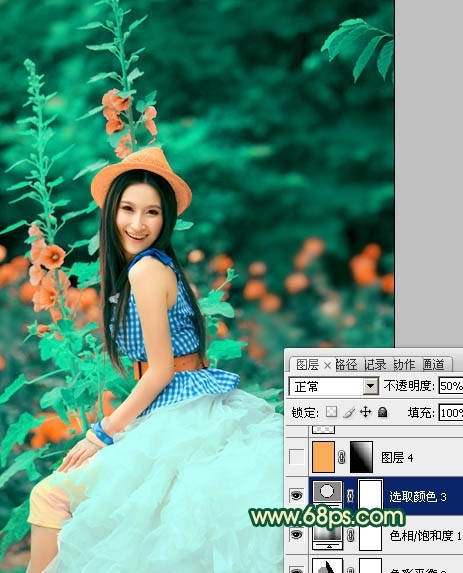Click the link icon on 图层 4

[342, 457]
